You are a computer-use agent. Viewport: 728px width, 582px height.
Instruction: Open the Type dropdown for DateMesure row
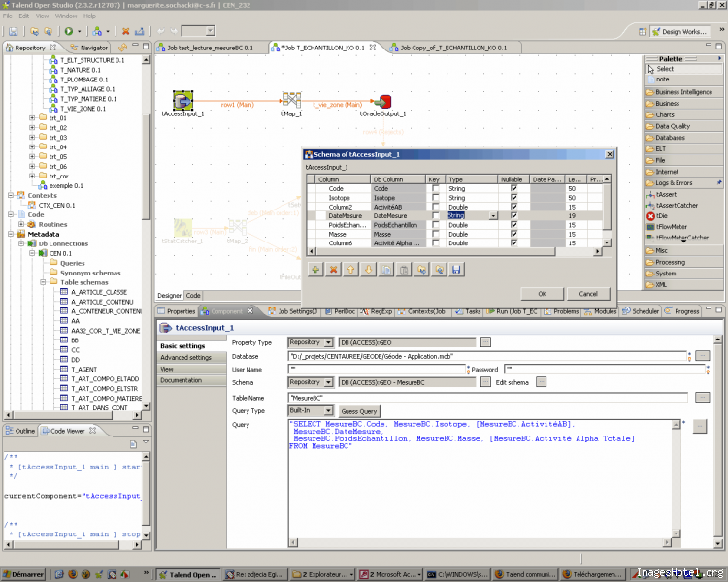coord(494,216)
